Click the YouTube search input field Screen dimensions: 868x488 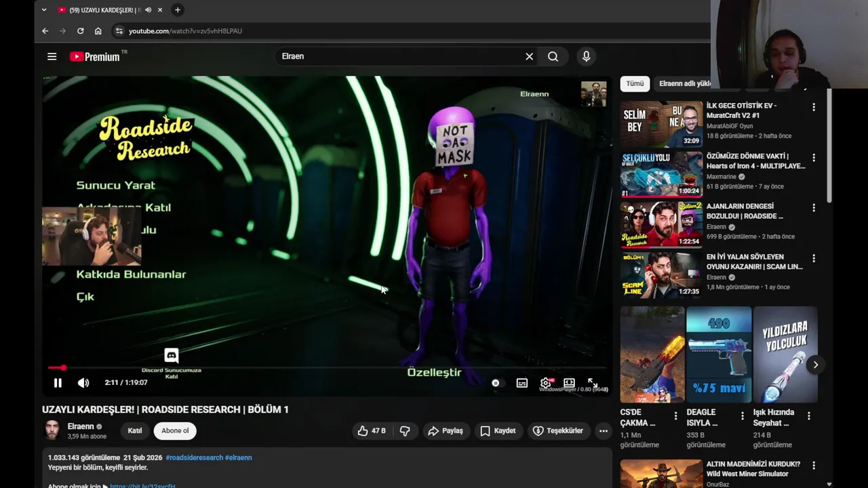coord(400,56)
